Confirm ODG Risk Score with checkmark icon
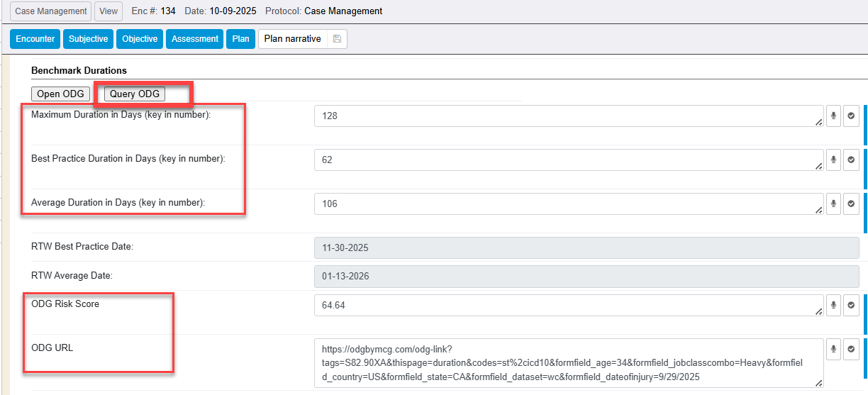868x395 pixels. click(850, 305)
